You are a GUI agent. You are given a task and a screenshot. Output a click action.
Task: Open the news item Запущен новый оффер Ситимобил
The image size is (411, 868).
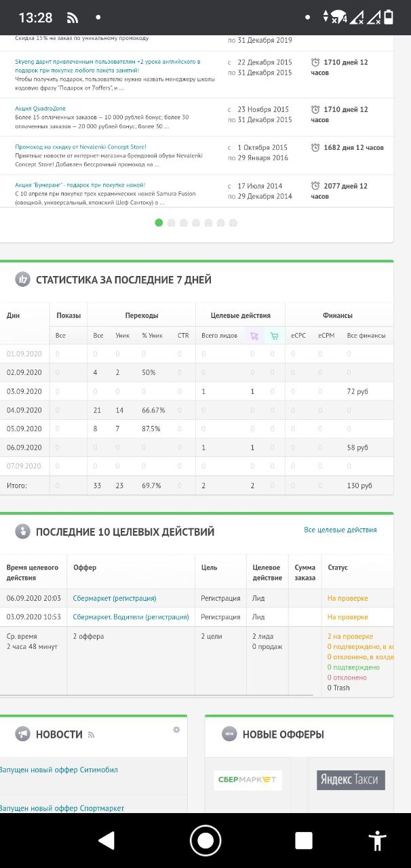point(59,770)
